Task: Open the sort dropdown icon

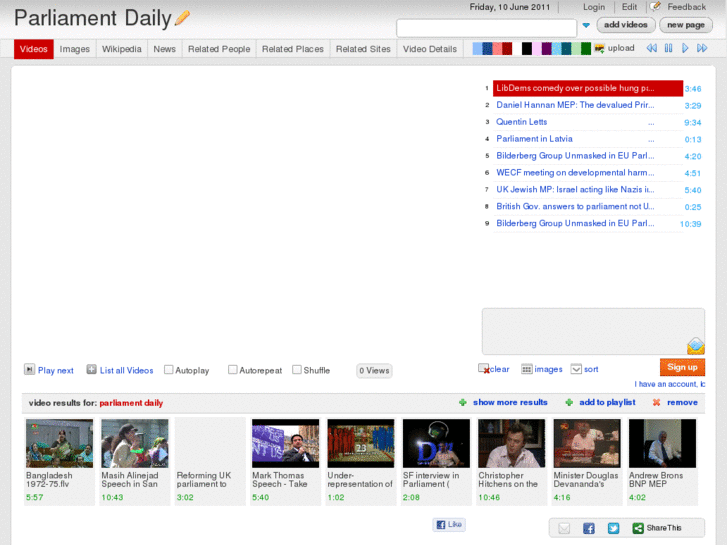Action: click(576, 369)
